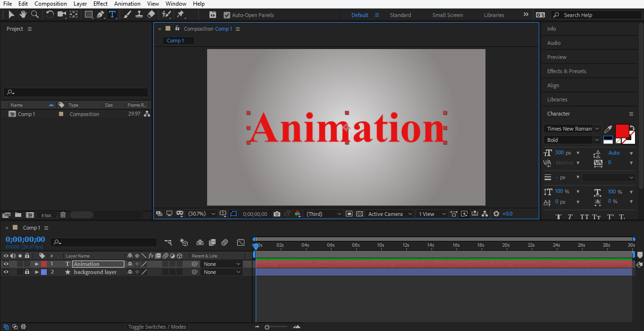
Task: Hide the background layer via eye icon
Action: click(6, 272)
